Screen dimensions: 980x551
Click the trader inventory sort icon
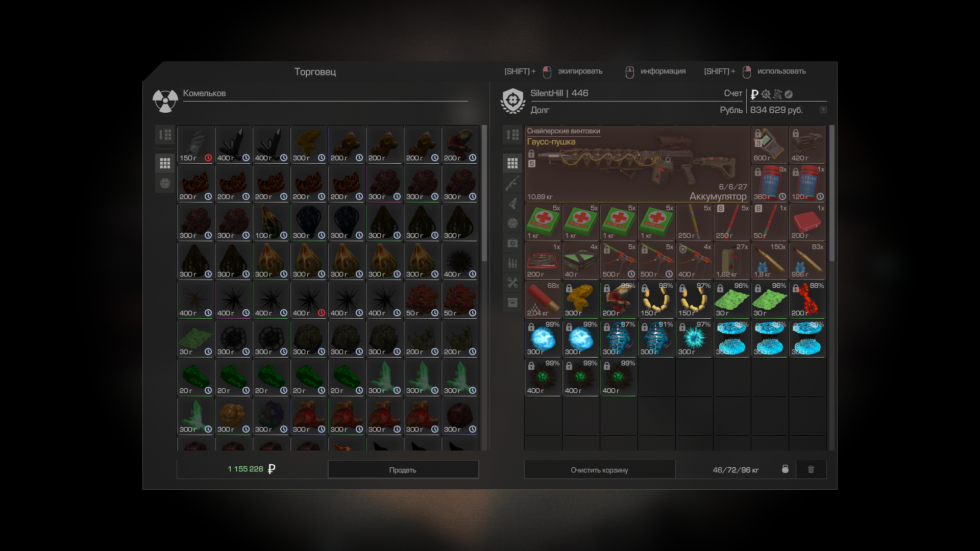[x=165, y=135]
